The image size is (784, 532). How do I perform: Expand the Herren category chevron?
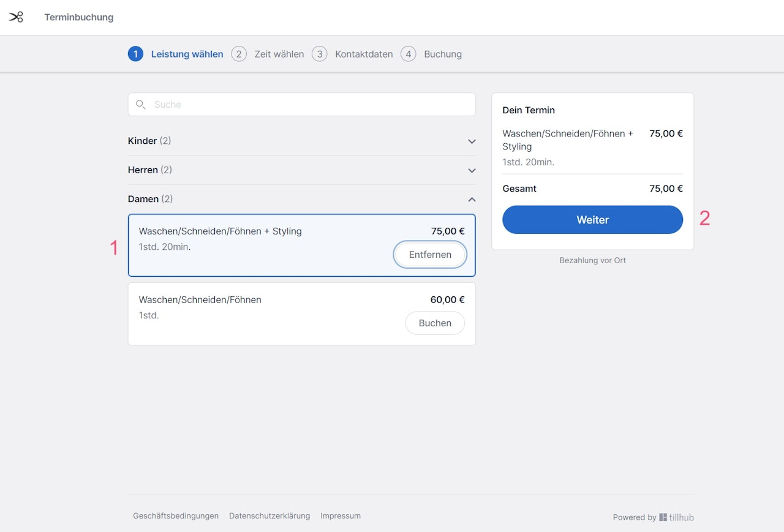(472, 170)
